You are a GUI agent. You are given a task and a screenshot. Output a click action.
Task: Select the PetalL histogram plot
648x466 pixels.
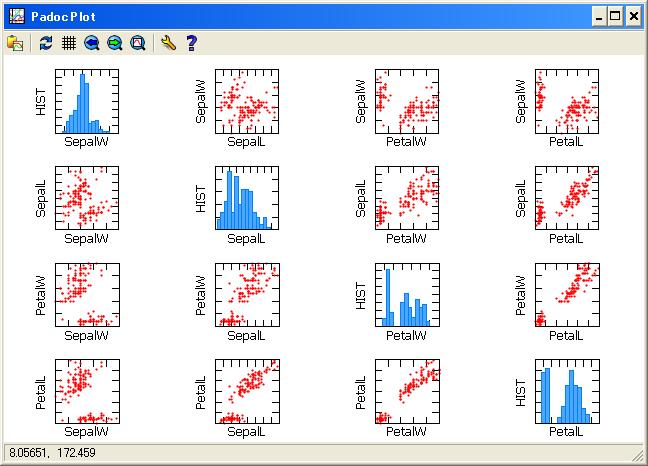[x=567, y=391]
